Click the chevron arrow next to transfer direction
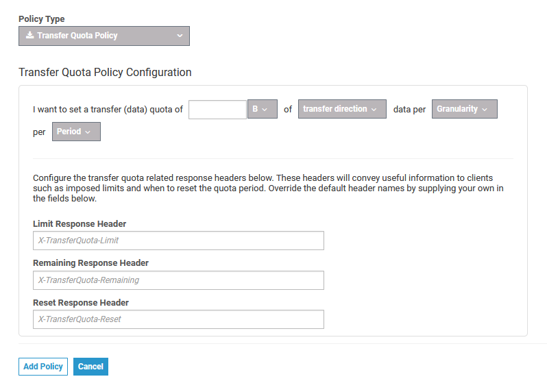The width and height of the screenshot is (547, 392). coord(374,109)
